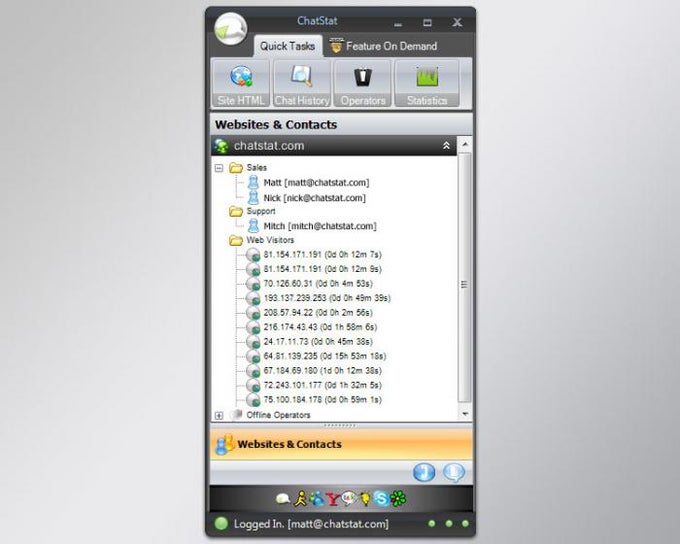Expand the Offline Operators group
The image size is (680, 544).
pyautogui.click(x=219, y=416)
